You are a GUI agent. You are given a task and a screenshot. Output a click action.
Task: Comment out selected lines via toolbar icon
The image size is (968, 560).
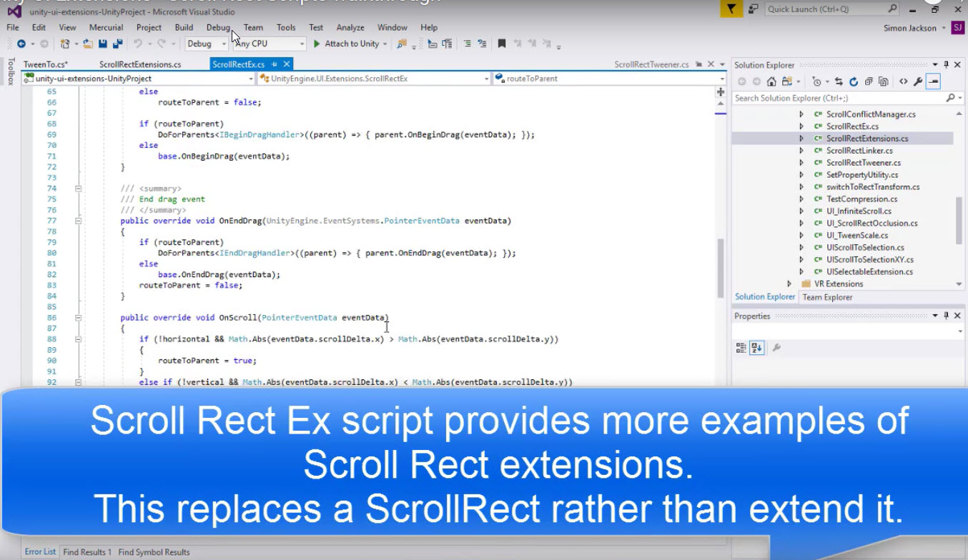pos(467,44)
